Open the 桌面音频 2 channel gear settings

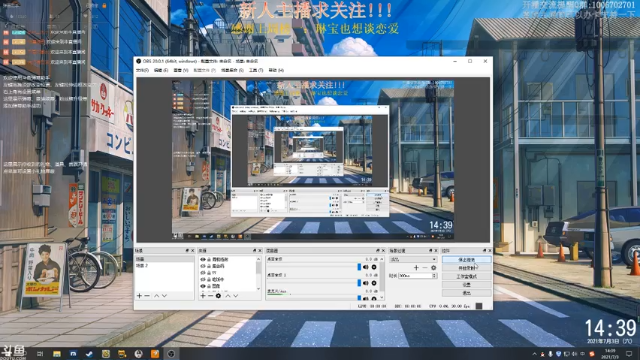tap(374, 283)
